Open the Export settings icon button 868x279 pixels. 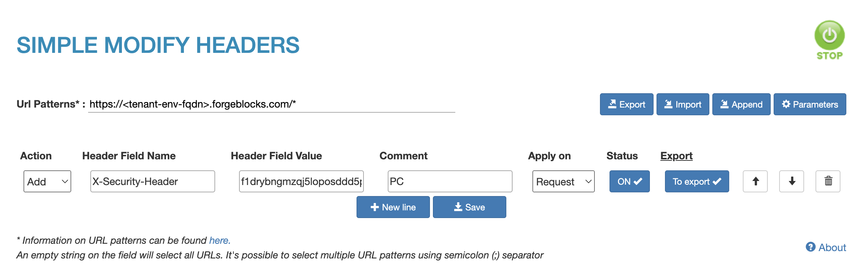click(x=626, y=104)
